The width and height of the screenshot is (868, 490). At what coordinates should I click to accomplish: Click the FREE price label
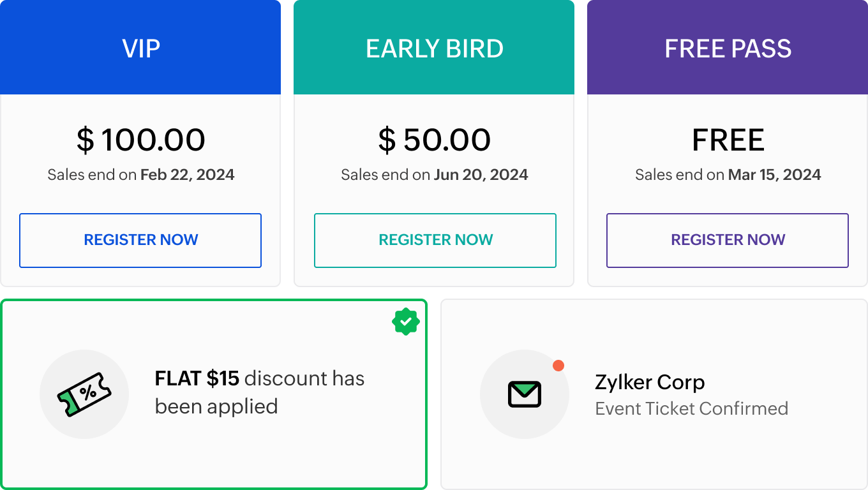click(x=728, y=140)
